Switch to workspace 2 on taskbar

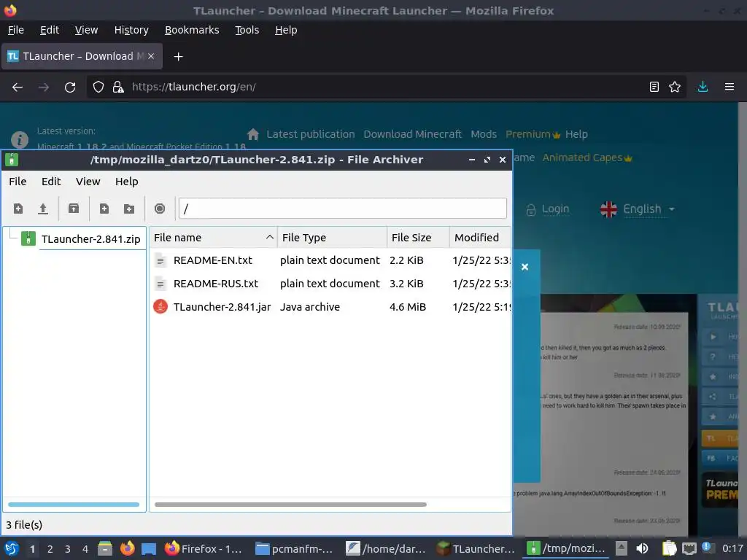tap(50, 549)
